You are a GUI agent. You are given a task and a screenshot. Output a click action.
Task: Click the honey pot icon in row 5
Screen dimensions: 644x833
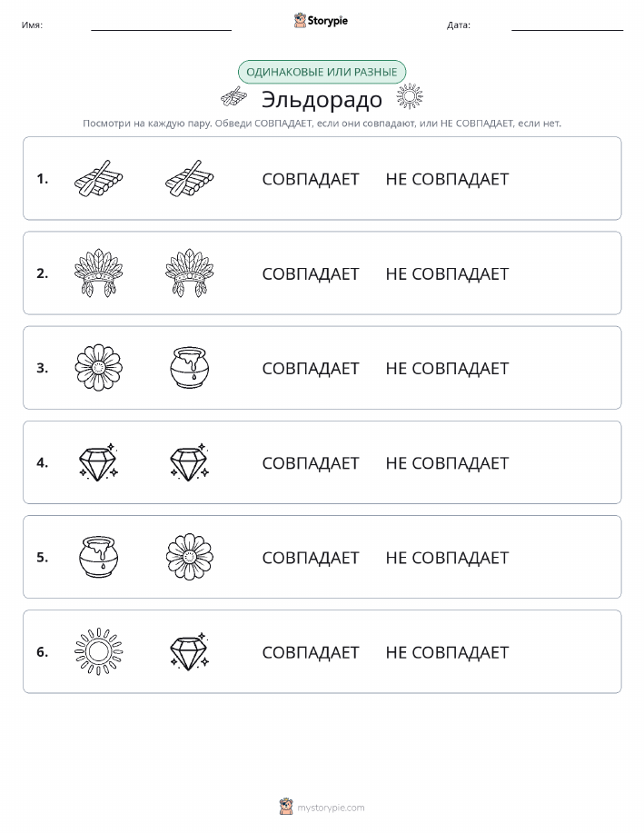tap(98, 557)
